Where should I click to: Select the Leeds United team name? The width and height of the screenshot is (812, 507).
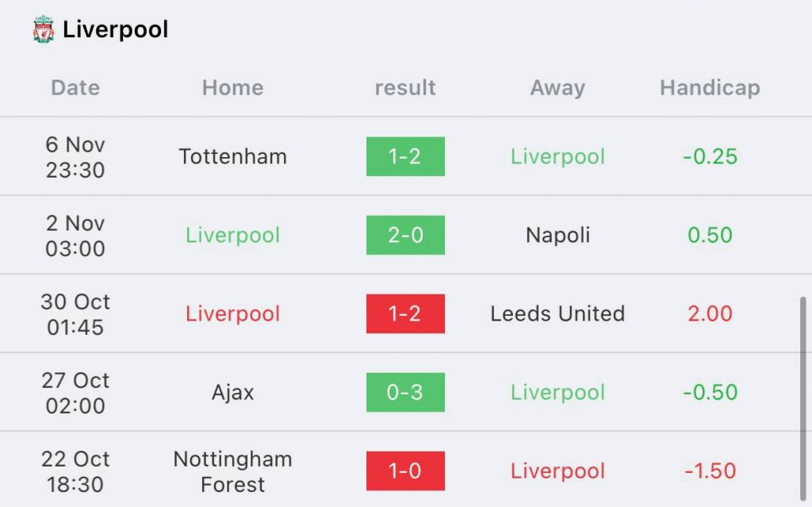click(x=557, y=313)
